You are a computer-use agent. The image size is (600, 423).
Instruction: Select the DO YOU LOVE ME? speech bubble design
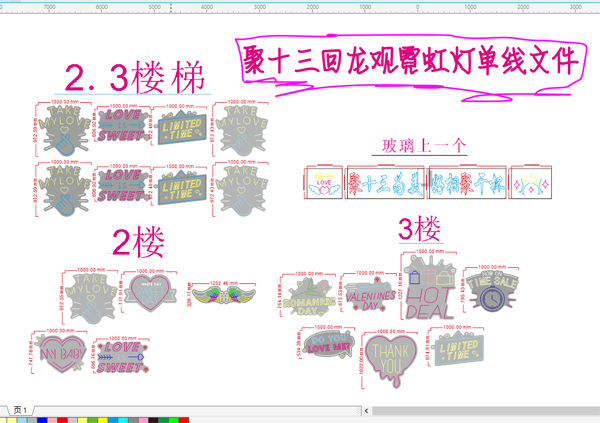click(x=328, y=343)
